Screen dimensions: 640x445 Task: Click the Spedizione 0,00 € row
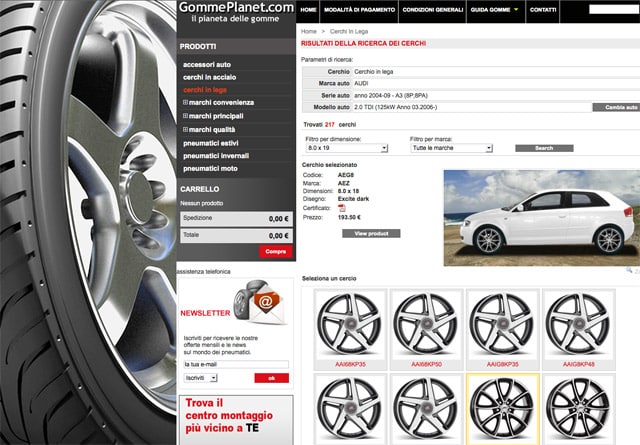coord(236,219)
